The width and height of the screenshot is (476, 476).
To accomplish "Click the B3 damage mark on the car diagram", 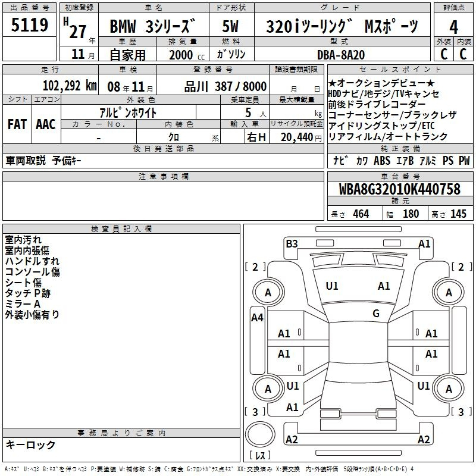I will [x=292, y=244].
